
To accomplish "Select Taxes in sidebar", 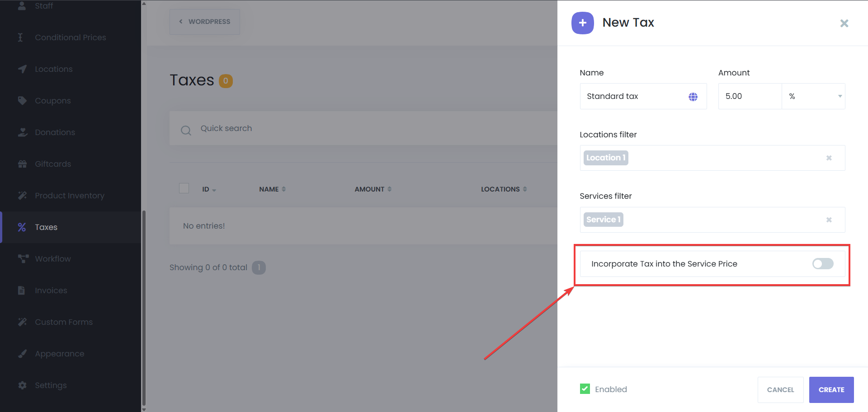I will click(71, 227).
